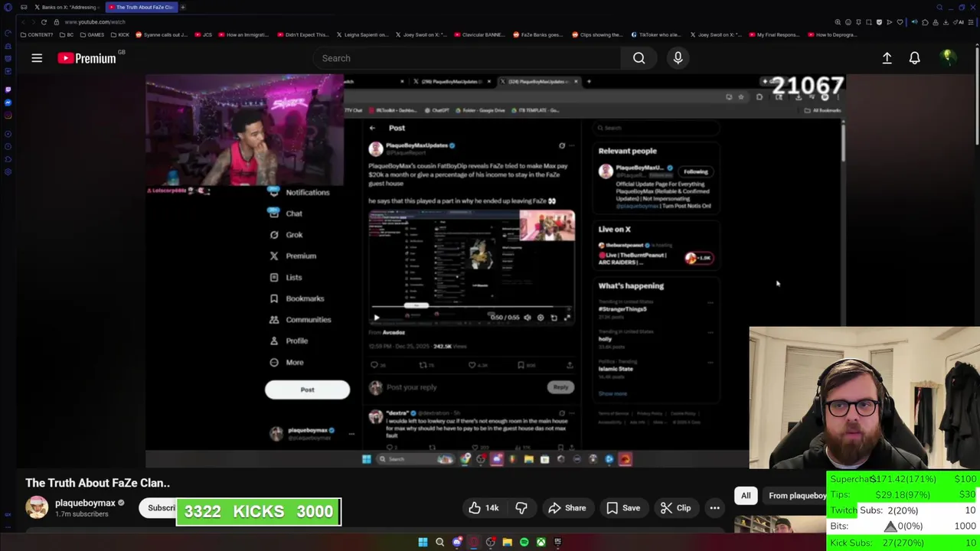Viewport: 980px width, 551px height.
Task: Go back with the browser back arrow
Action: tap(23, 22)
